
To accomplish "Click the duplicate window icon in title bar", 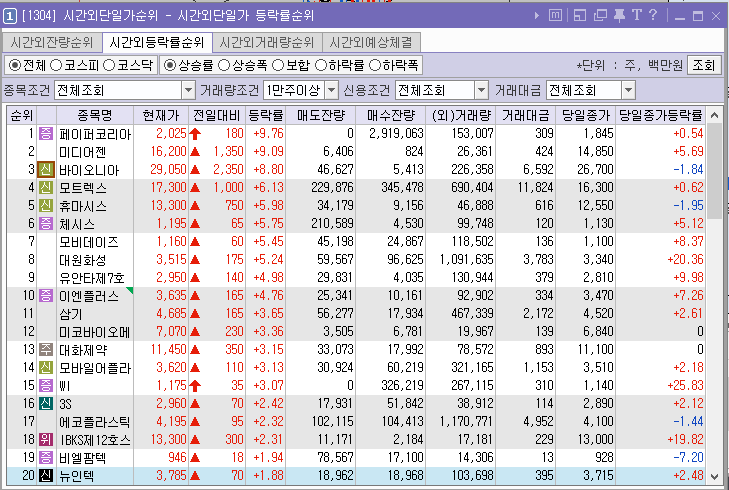I will click(600, 15).
